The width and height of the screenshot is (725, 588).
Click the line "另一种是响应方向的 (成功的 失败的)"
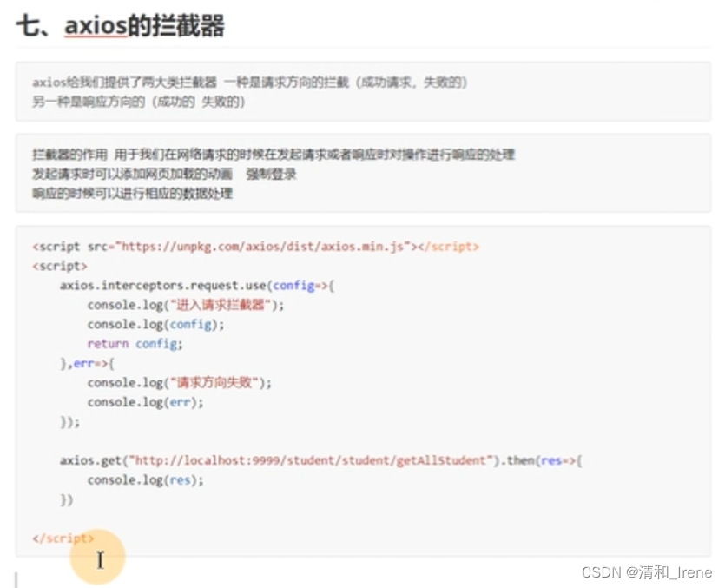click(138, 102)
